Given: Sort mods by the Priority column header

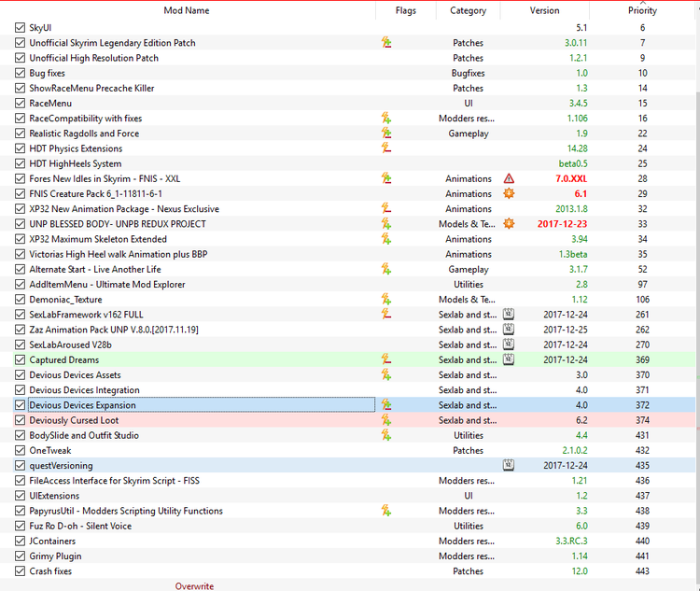Looking at the screenshot, I should [642, 10].
